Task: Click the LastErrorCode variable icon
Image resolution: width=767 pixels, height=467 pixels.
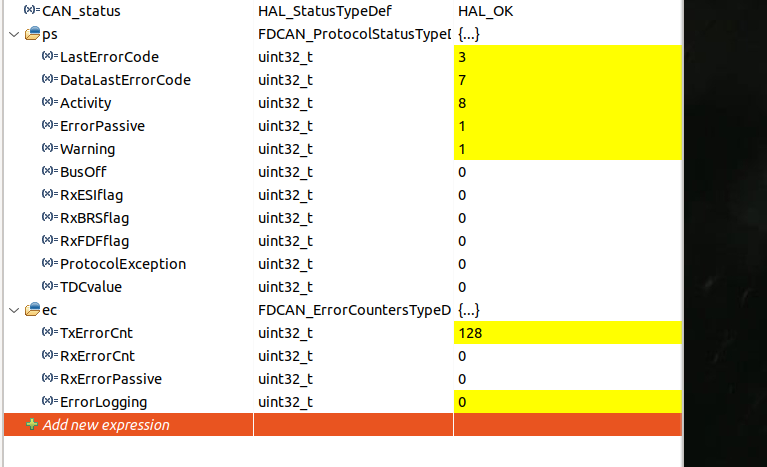Action: click(x=50, y=56)
